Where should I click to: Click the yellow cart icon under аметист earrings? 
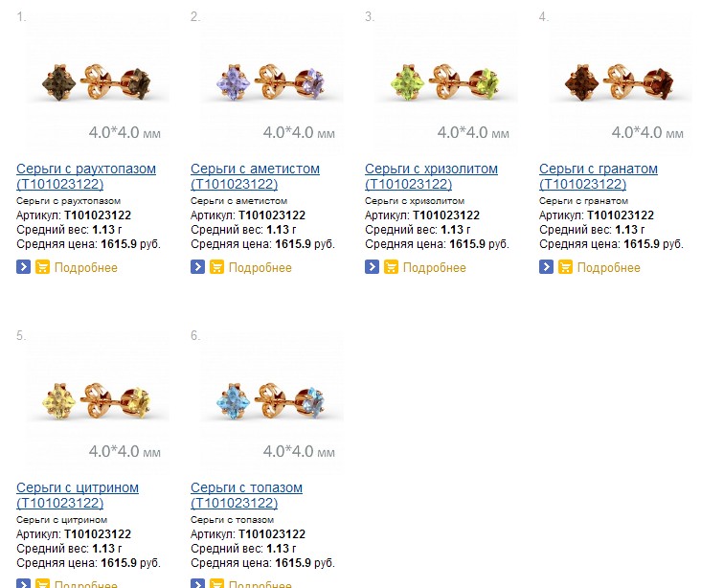[x=216, y=267]
